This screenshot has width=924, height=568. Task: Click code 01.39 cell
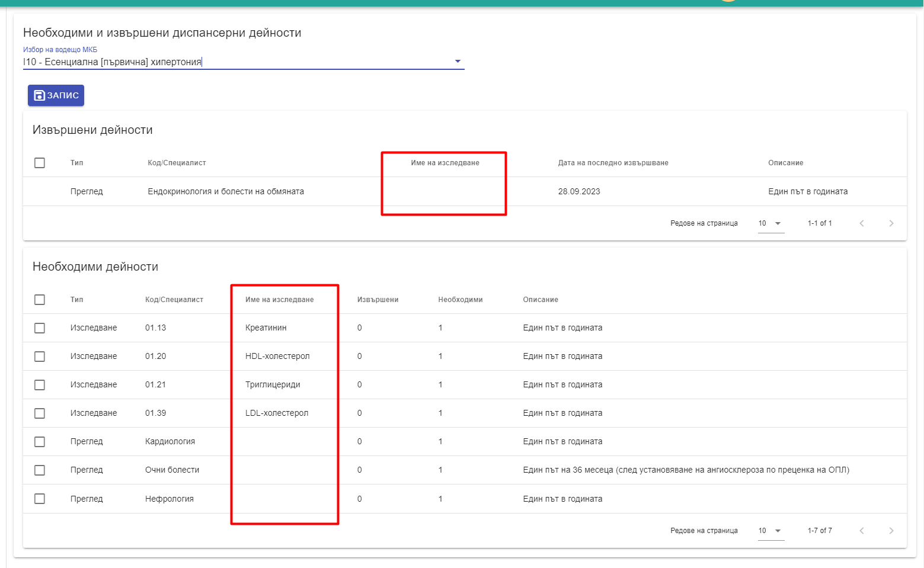(x=156, y=413)
